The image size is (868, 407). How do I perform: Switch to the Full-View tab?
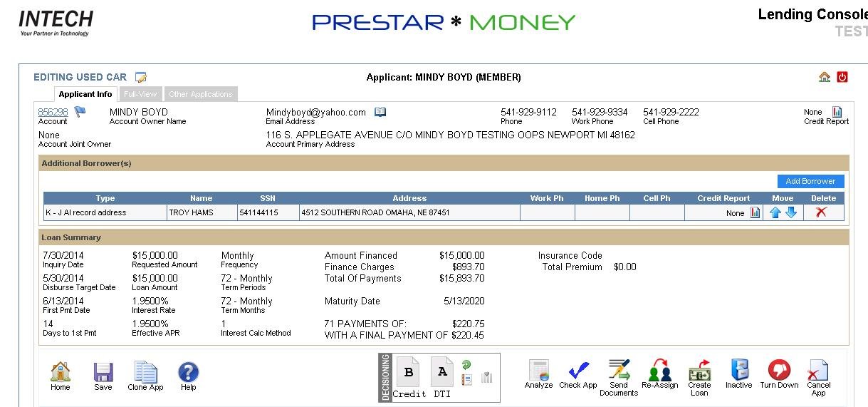pyautogui.click(x=140, y=94)
